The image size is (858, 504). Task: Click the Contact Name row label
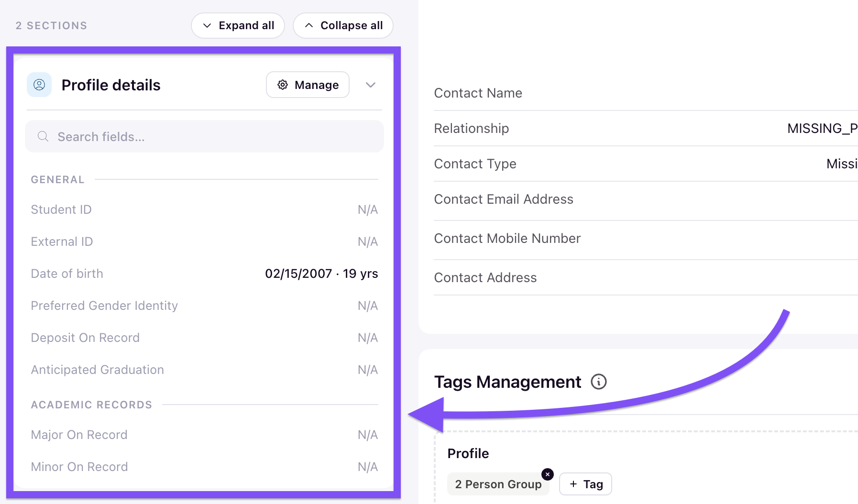click(x=478, y=93)
